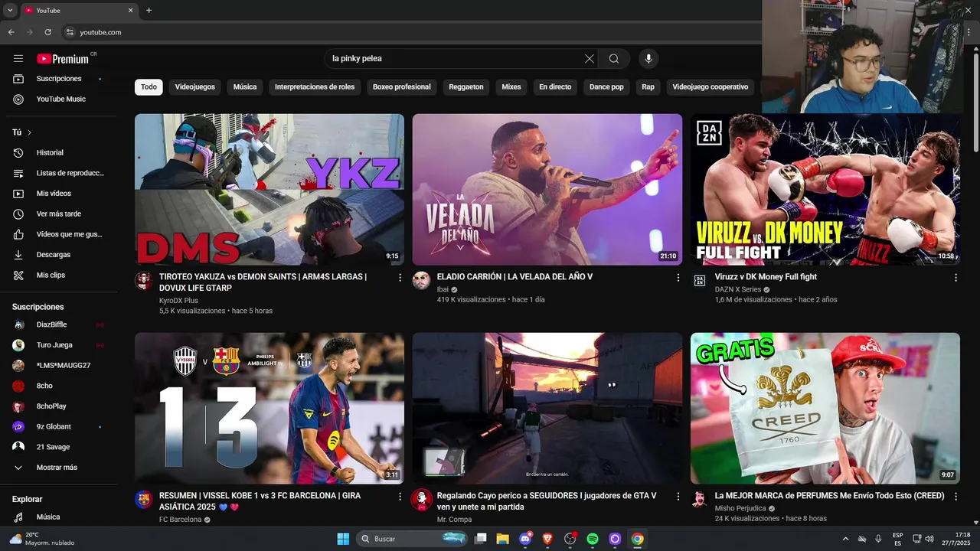Open the Windows Start menu

click(x=343, y=539)
